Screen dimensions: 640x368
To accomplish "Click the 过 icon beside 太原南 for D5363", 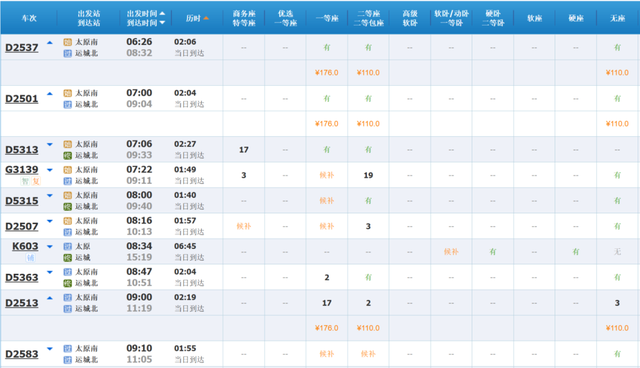I will [68, 272].
